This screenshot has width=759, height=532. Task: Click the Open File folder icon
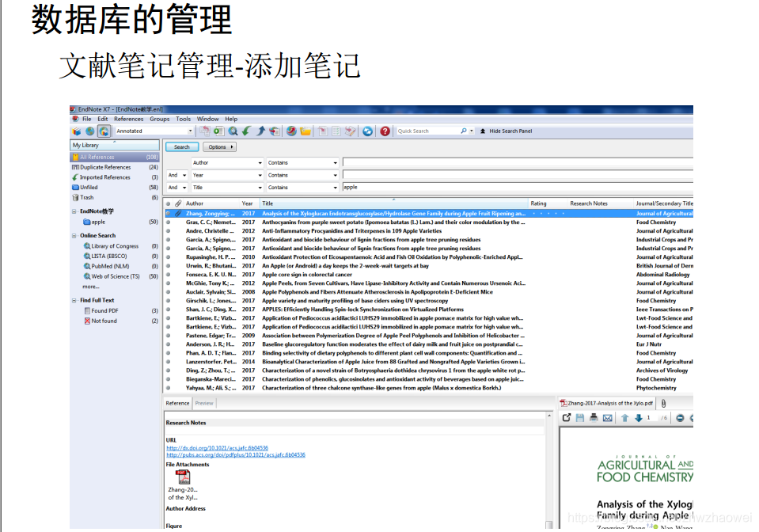[305, 131]
